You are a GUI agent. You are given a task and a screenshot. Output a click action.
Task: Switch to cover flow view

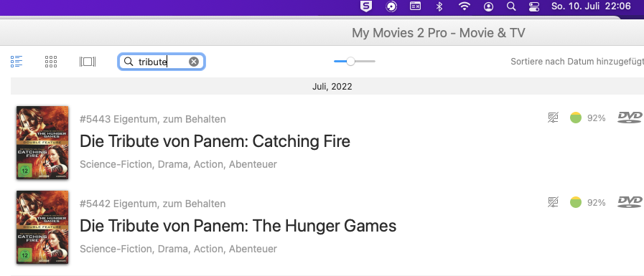pos(88,62)
